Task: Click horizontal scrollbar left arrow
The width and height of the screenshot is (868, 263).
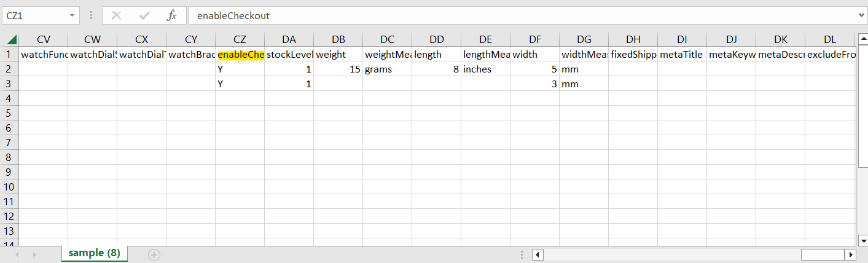Action: (538, 254)
